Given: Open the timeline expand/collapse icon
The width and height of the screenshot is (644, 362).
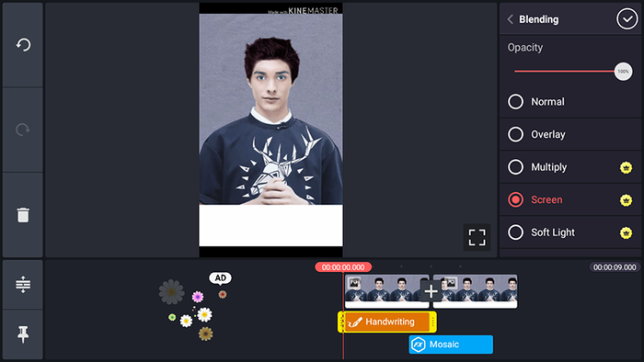Looking at the screenshot, I should 23,285.
